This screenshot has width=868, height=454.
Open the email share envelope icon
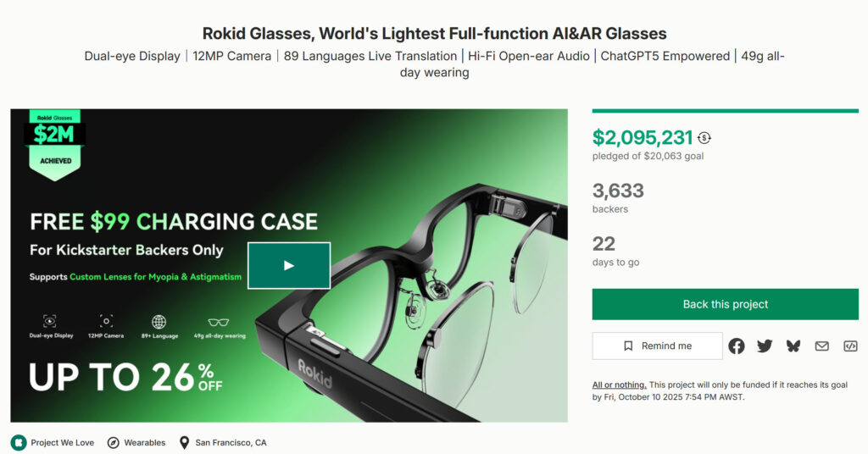pyautogui.click(x=822, y=346)
